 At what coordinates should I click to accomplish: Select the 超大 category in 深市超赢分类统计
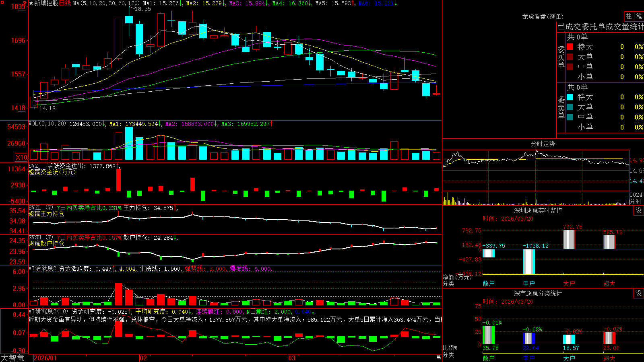pos(609,358)
